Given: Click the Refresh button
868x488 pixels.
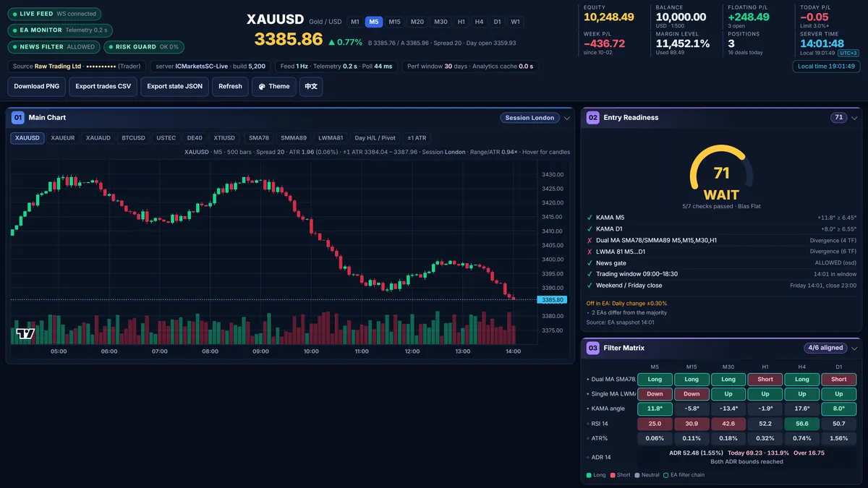Looking at the screenshot, I should (230, 86).
